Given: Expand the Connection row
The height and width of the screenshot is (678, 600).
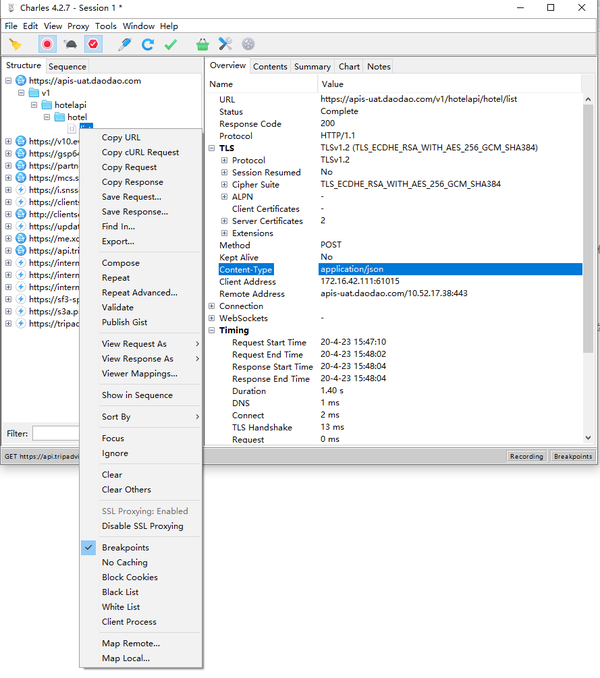Looking at the screenshot, I should point(211,306).
